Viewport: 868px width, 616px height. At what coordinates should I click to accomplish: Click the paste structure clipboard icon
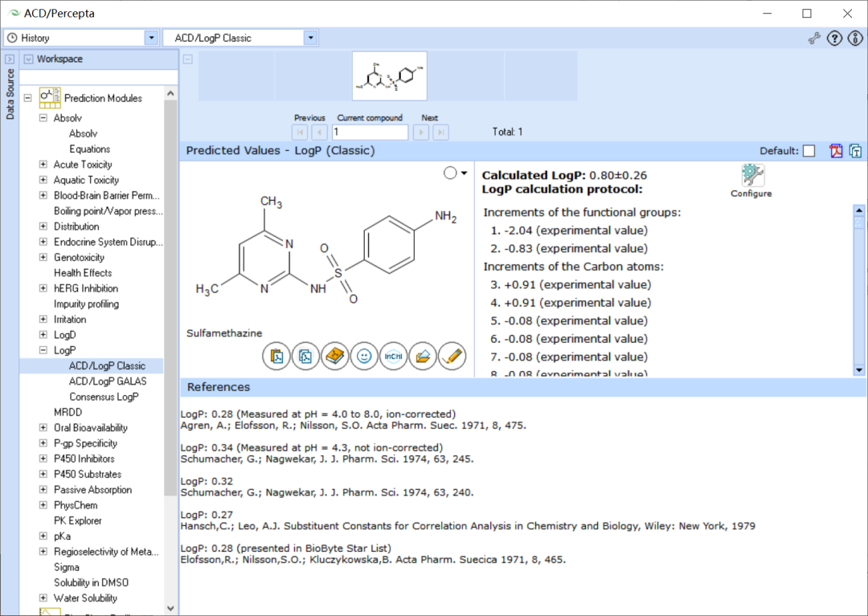click(x=276, y=356)
